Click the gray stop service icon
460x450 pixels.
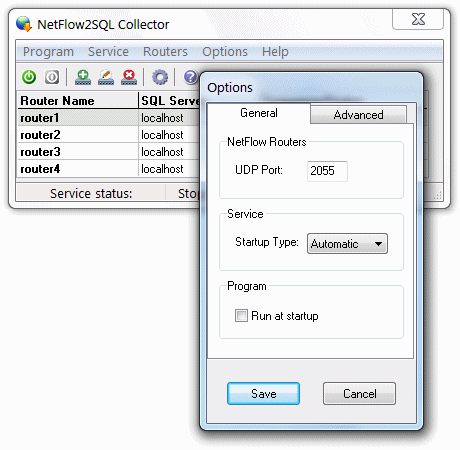(52, 77)
